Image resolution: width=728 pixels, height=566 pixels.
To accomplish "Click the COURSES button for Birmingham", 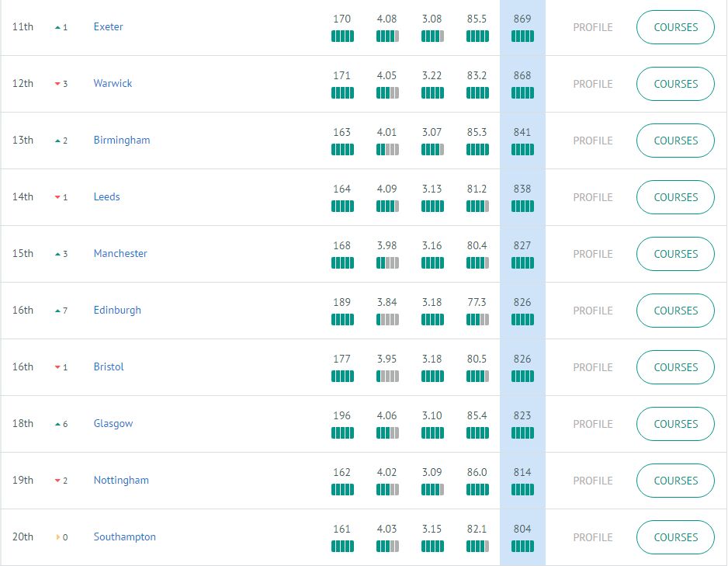I will click(x=675, y=141).
